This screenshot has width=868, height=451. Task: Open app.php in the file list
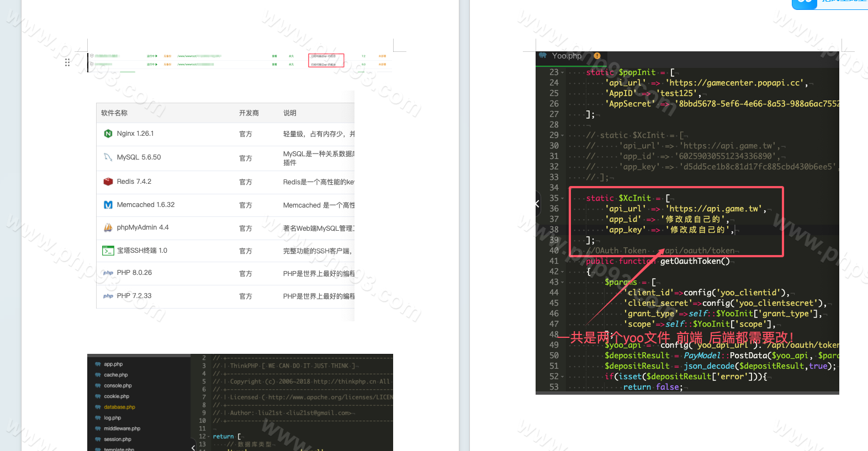(x=113, y=364)
